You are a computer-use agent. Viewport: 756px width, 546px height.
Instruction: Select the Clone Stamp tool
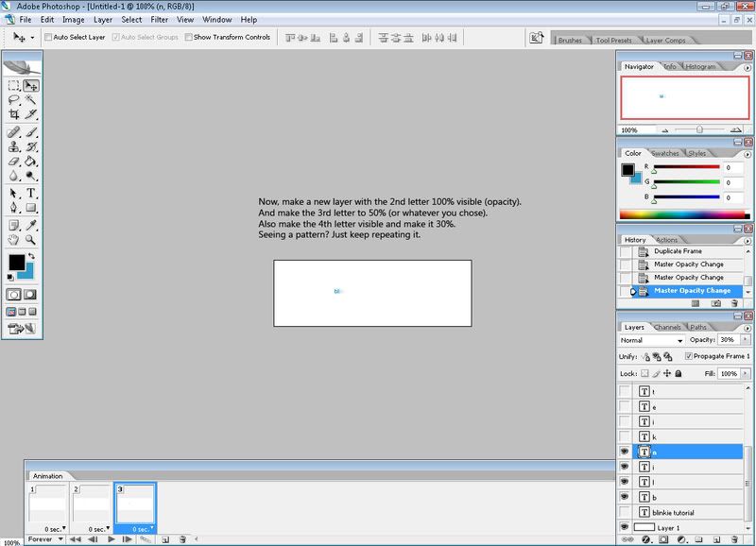click(14, 146)
